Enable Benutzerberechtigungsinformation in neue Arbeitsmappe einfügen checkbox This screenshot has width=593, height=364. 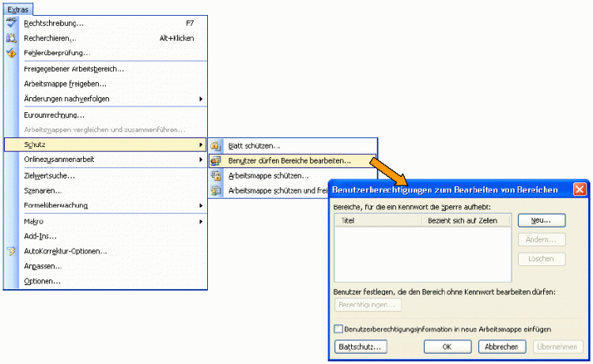coord(339,328)
